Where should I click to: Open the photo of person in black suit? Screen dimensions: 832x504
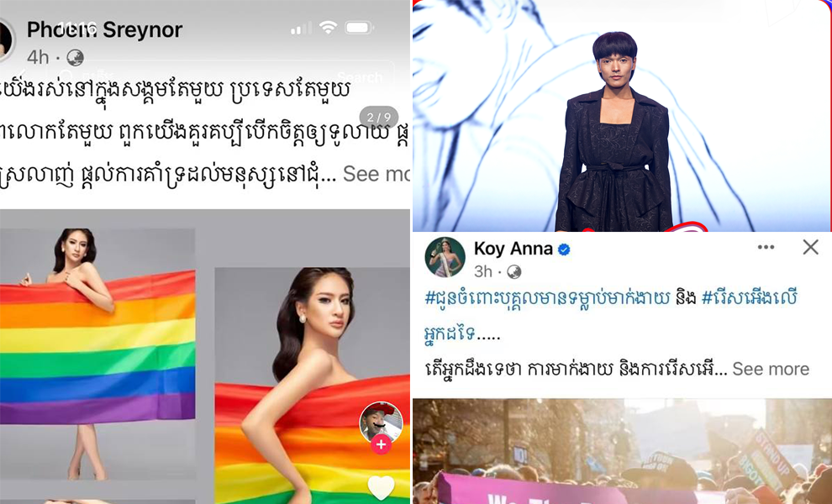(x=623, y=116)
